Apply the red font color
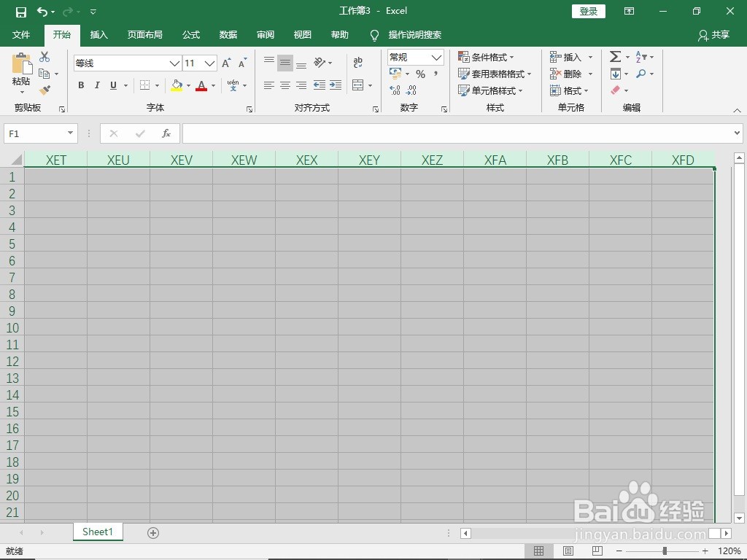The height and width of the screenshot is (560, 747). coord(201,86)
